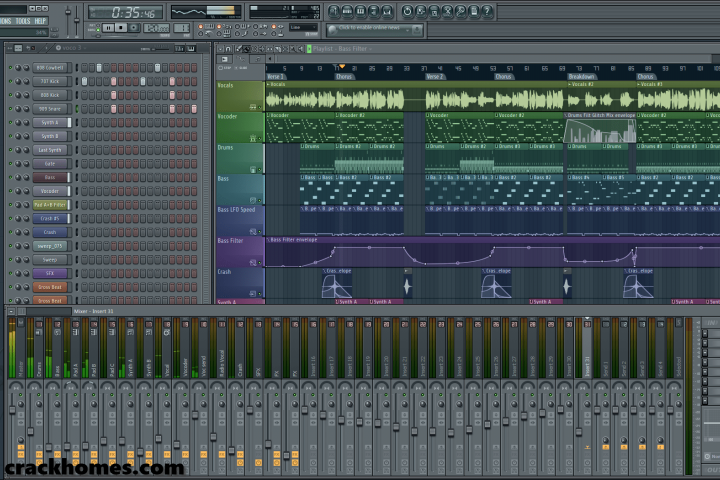Select the zoom tool in the playlist toolbar
The width and height of the screenshot is (720, 480).
pyautogui.click(x=293, y=49)
